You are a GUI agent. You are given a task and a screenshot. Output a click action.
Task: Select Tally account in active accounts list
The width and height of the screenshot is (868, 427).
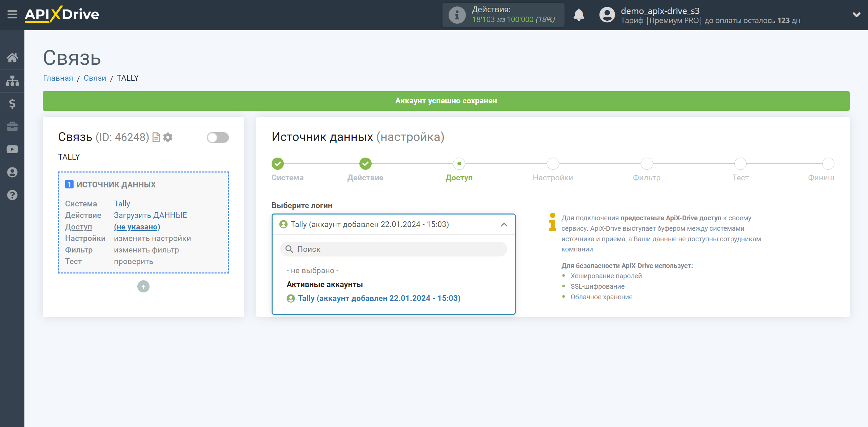[374, 298]
